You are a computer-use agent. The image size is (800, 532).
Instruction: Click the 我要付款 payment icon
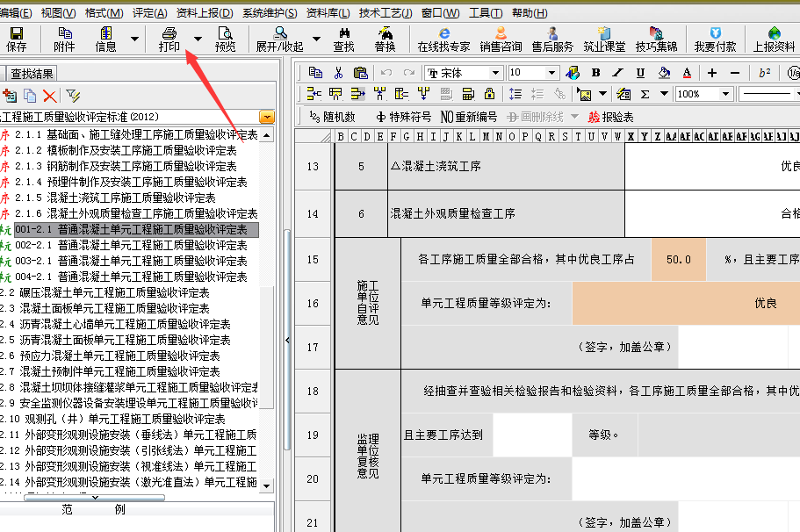click(x=715, y=39)
